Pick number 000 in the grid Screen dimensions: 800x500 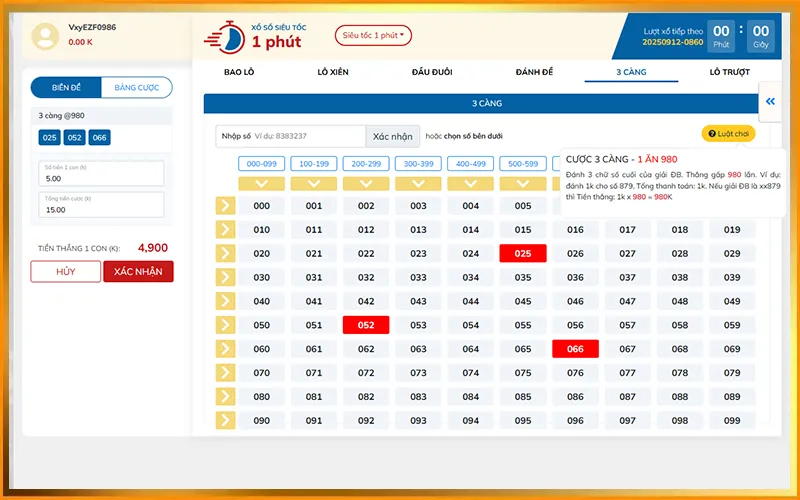(x=262, y=206)
